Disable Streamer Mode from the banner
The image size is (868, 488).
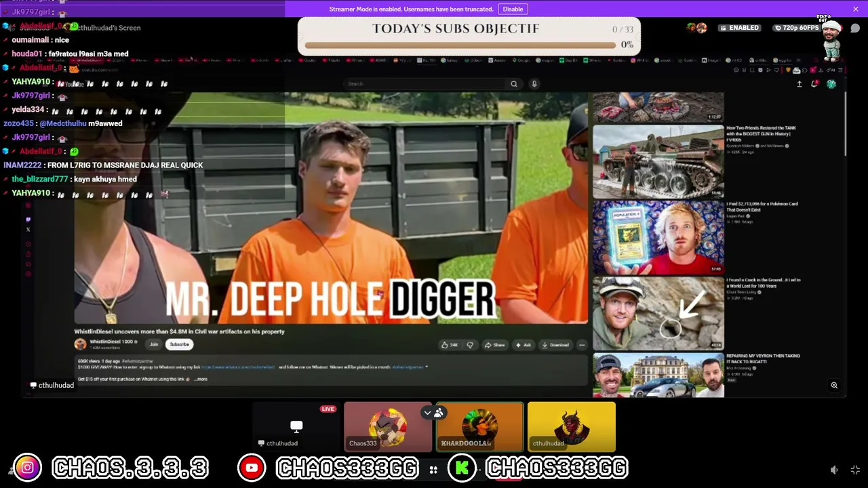pyautogui.click(x=513, y=9)
